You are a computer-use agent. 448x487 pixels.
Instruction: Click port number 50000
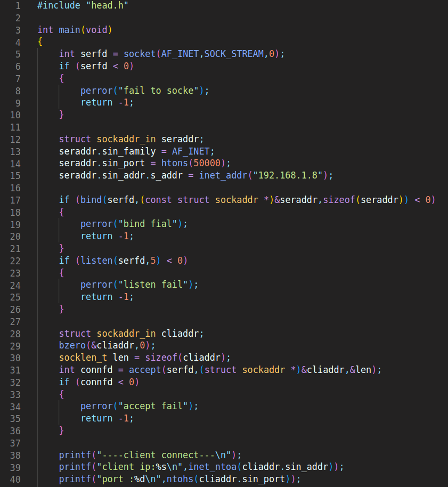coord(207,163)
